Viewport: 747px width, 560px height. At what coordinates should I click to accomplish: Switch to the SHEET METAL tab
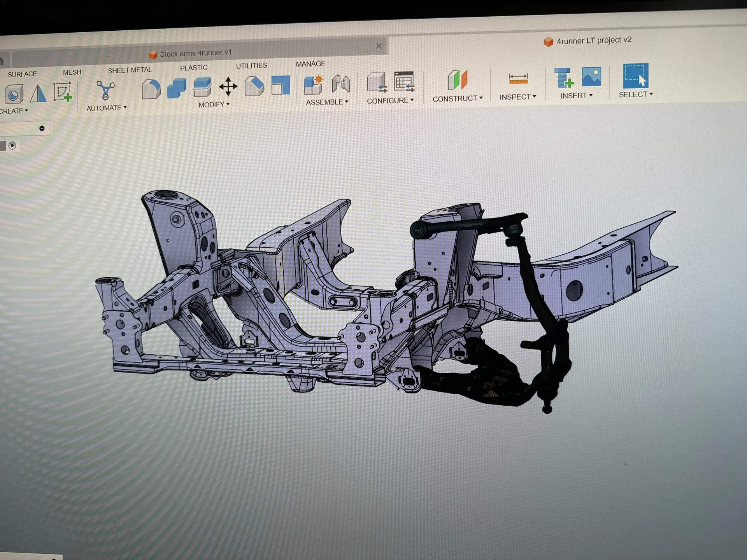coord(130,70)
